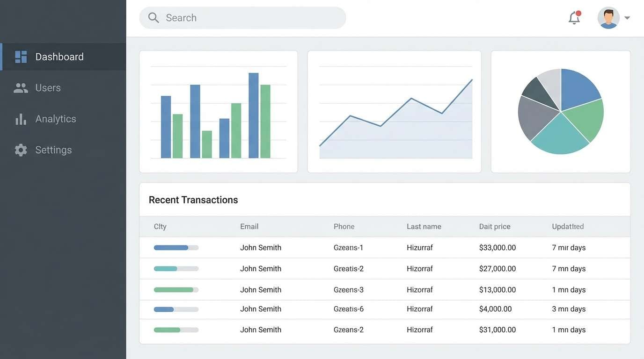Click the notification bell icon
Viewport: 644px width, 359px height.
click(x=573, y=18)
